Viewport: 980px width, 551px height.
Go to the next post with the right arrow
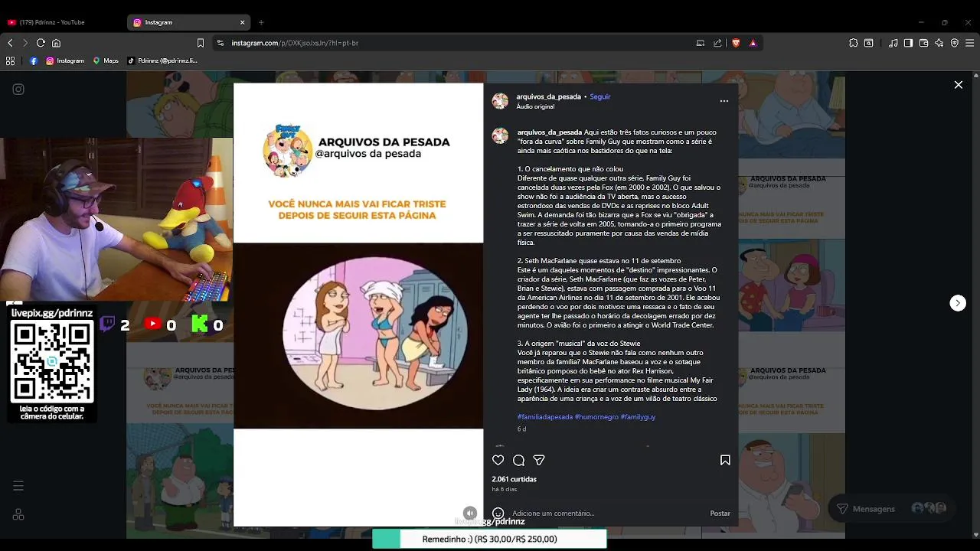tap(958, 303)
